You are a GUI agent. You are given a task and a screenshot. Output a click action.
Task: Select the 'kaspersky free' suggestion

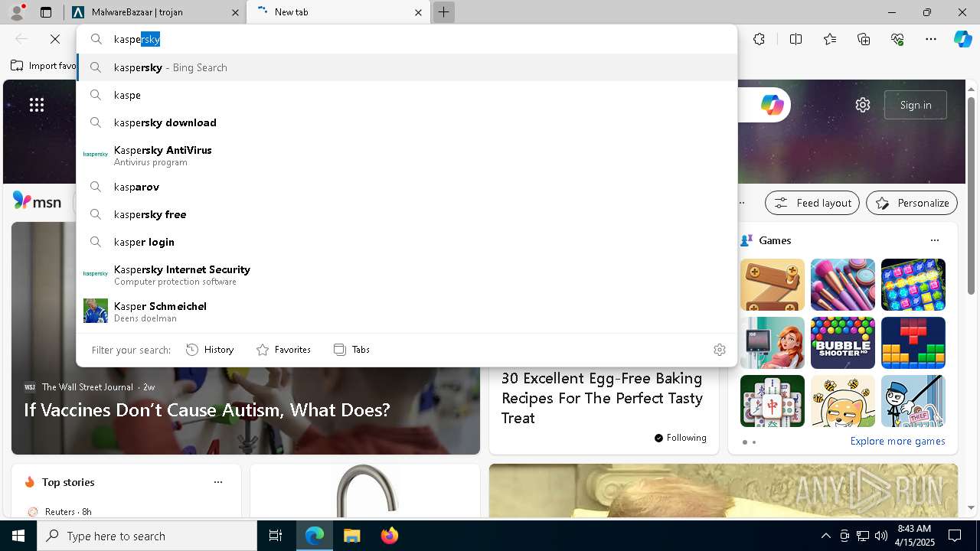tap(407, 214)
